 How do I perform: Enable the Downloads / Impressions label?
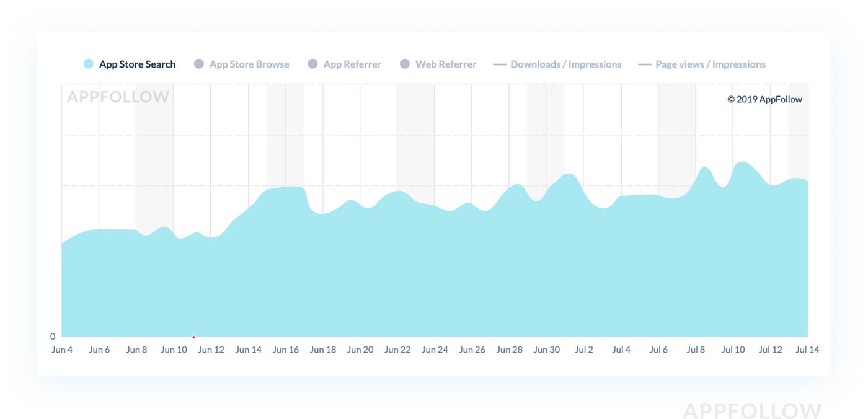[x=565, y=64]
